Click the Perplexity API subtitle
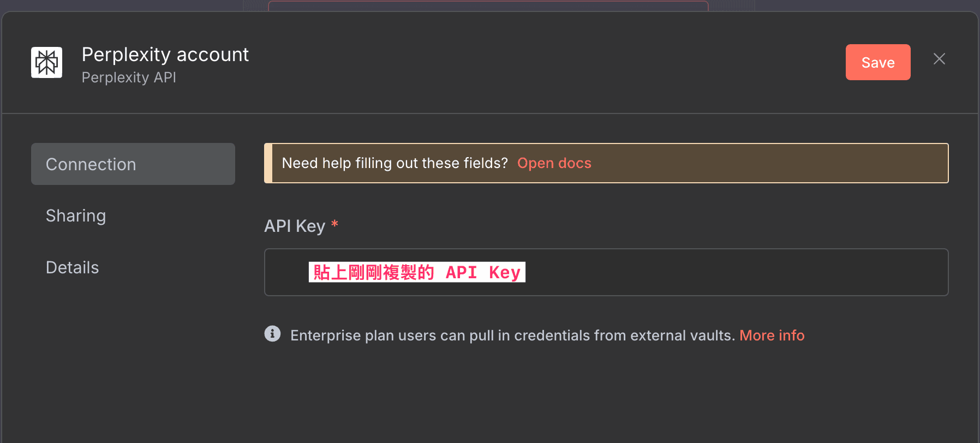Viewport: 980px width, 443px height. (129, 77)
